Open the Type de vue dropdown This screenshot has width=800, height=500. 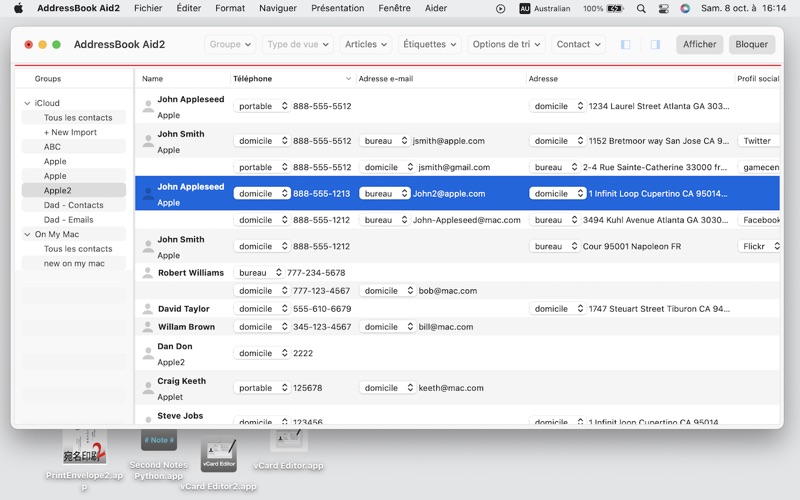coord(298,44)
